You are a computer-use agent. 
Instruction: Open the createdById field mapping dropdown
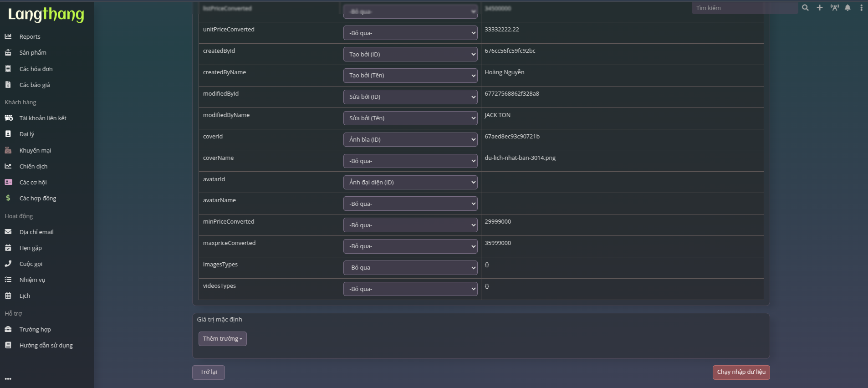click(x=410, y=54)
